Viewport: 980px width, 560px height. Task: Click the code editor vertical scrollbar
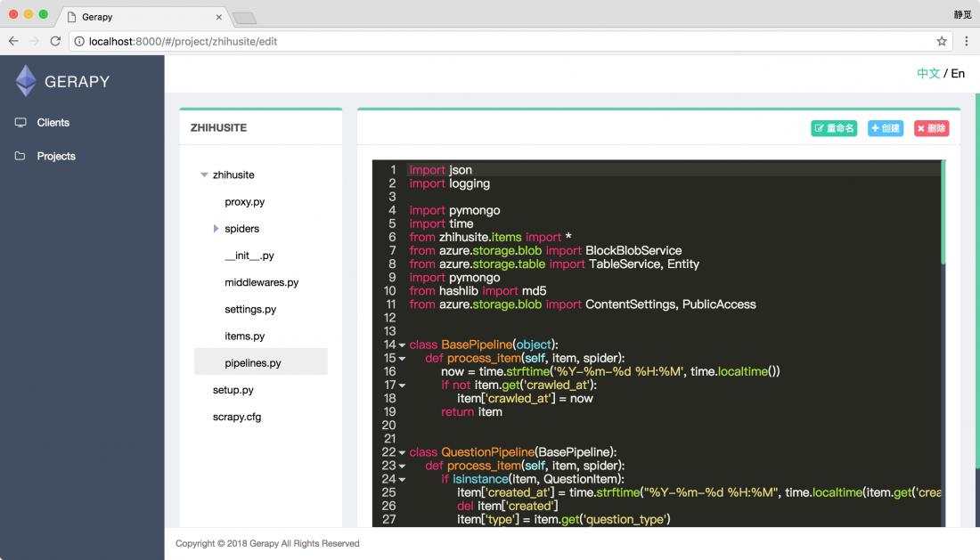pyautogui.click(x=943, y=212)
